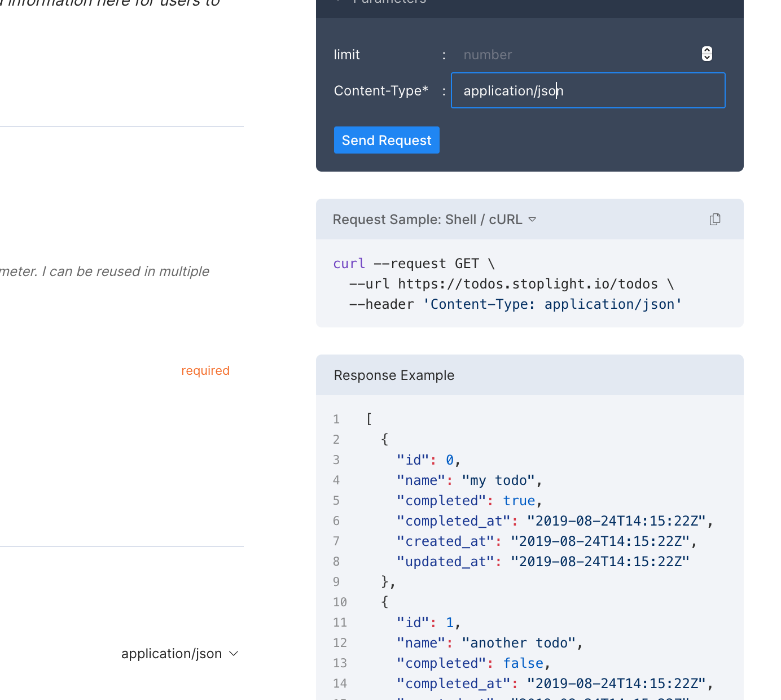The image size is (781, 700).
Task: Select the completed: true value in the response
Action: click(519, 500)
